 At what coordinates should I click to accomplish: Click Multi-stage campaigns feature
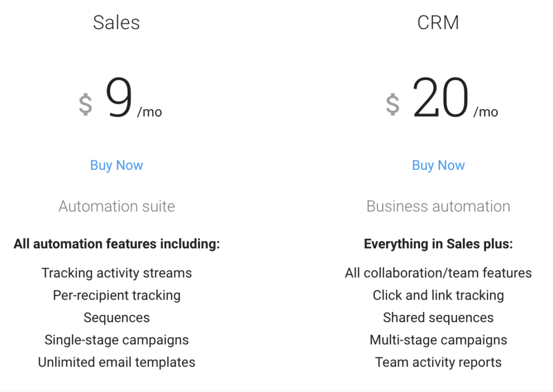point(439,340)
